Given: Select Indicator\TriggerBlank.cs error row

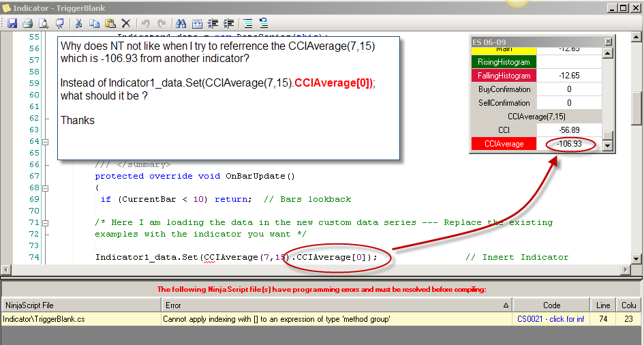Looking at the screenshot, I should pos(321,318).
